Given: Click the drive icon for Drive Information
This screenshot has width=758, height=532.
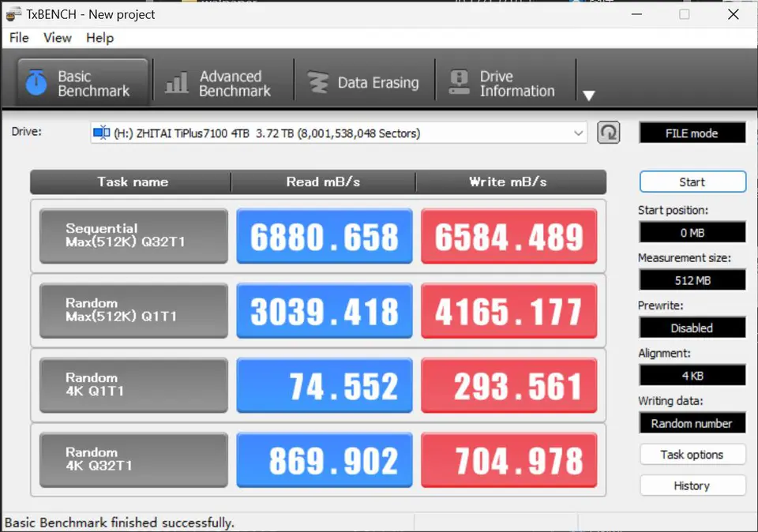Looking at the screenshot, I should click(x=460, y=82).
